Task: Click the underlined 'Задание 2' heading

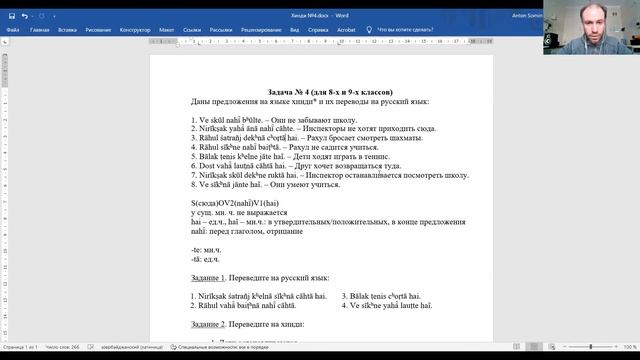Action: [208, 324]
